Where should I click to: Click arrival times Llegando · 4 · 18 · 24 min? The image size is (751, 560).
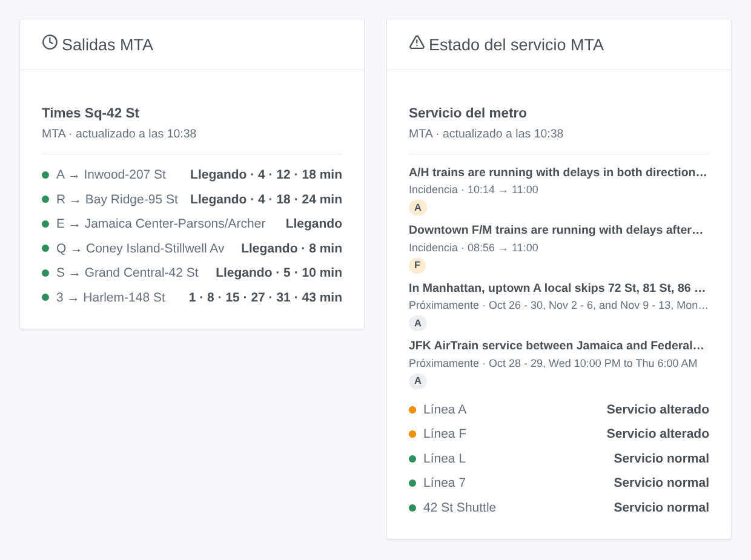(266, 199)
